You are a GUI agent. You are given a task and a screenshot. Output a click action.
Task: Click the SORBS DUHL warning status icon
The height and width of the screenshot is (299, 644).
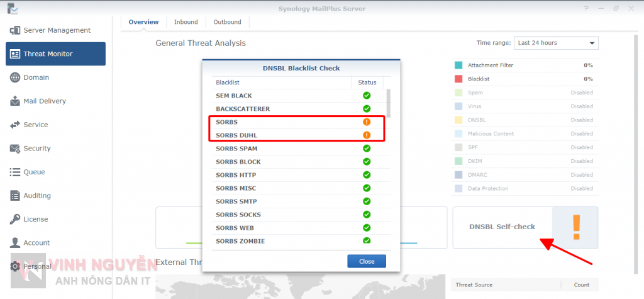click(x=367, y=135)
